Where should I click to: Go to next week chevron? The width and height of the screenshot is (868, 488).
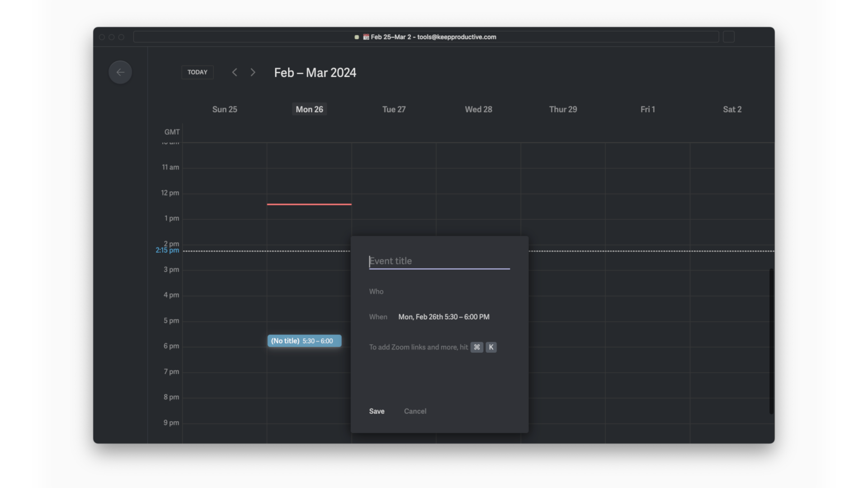coord(253,72)
